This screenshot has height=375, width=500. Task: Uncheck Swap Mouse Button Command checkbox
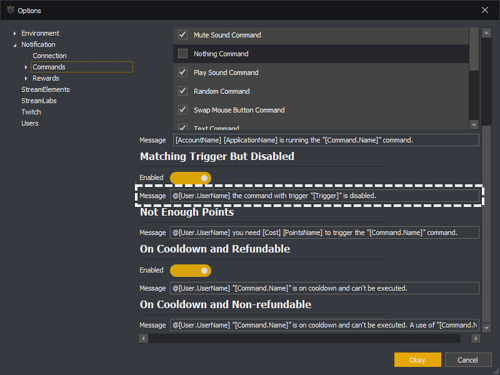(x=183, y=110)
